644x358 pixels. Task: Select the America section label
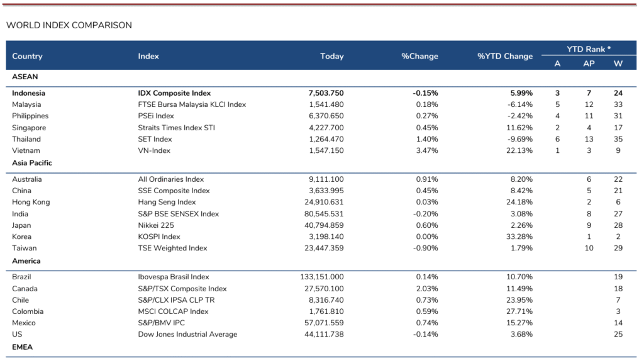pos(26,261)
